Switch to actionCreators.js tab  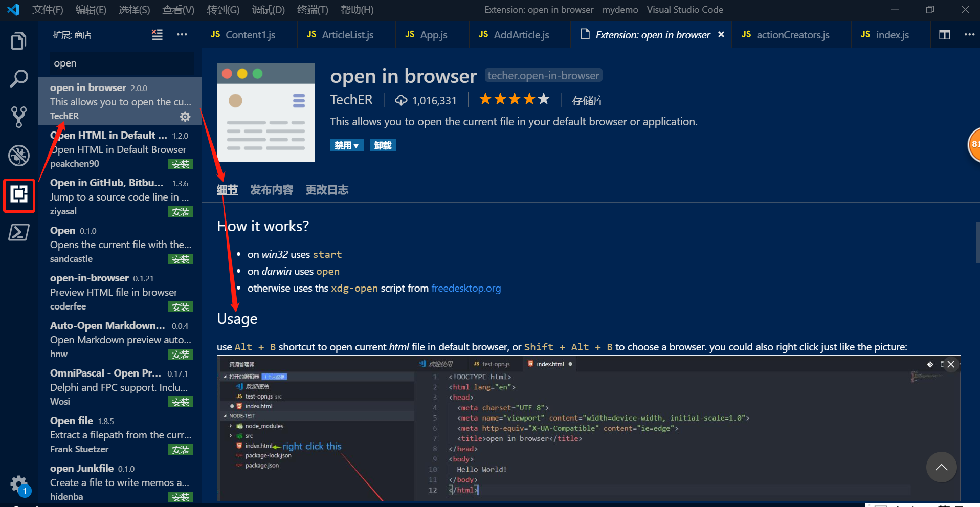pos(791,35)
